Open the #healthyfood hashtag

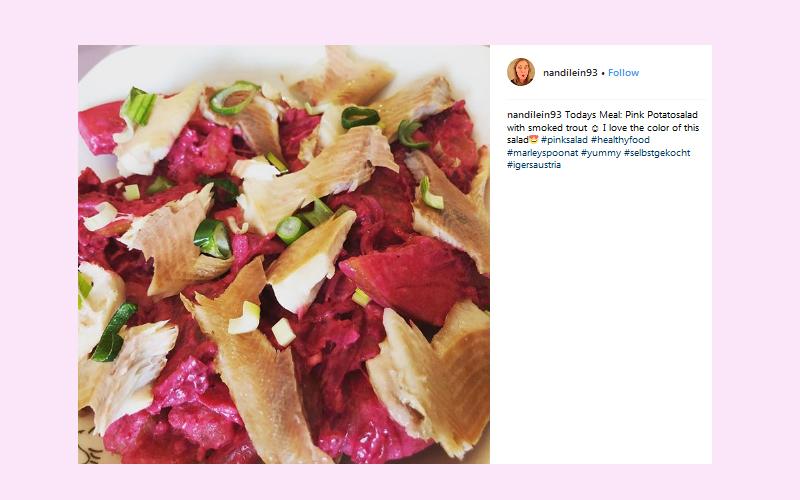tap(620, 140)
